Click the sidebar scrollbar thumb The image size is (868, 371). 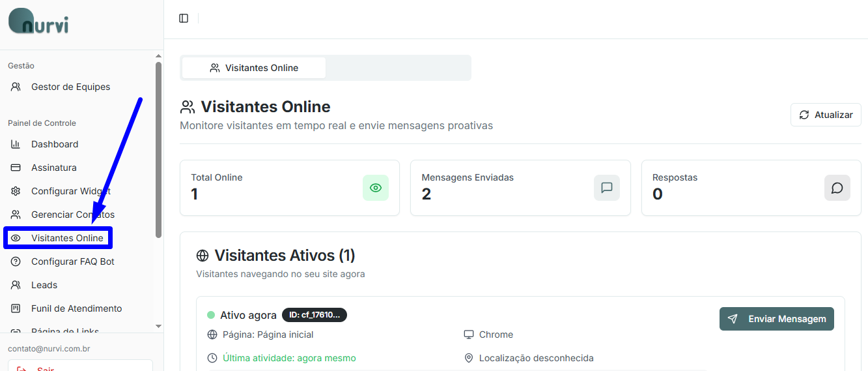(x=158, y=150)
